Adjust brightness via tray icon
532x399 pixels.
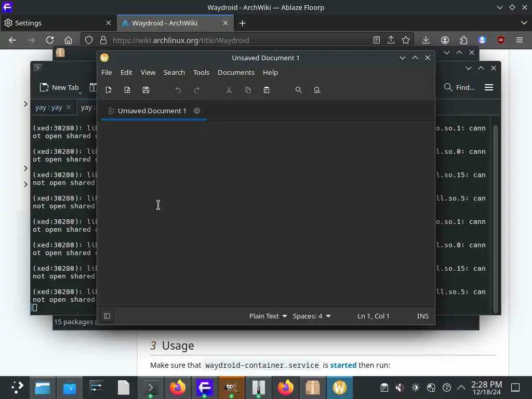click(416, 388)
